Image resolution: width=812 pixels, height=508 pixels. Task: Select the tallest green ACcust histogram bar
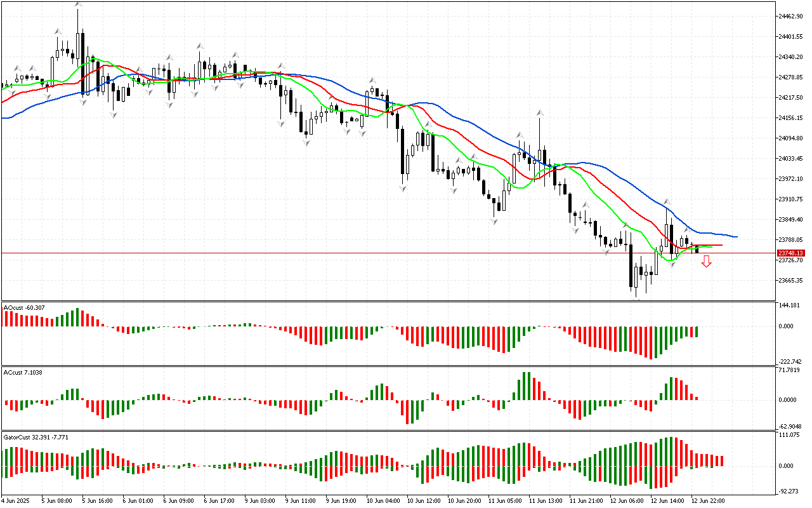pyautogui.click(x=525, y=386)
